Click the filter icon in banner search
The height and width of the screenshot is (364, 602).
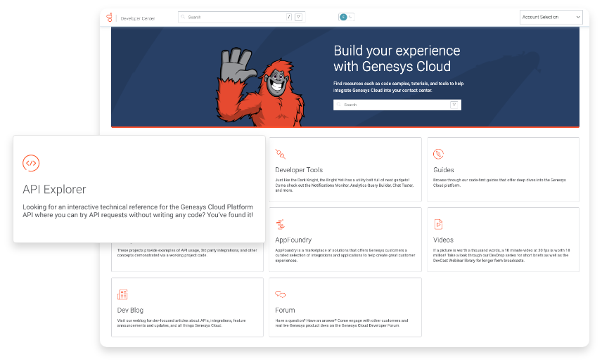pos(454,105)
